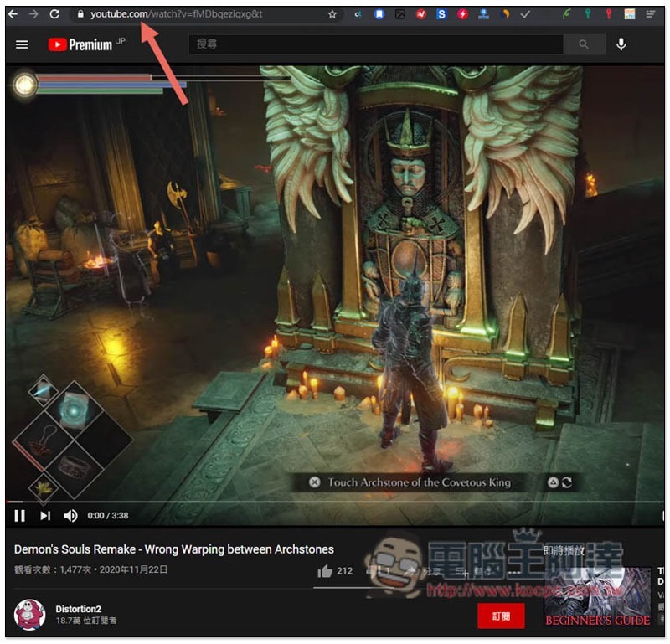Bookmark the page with the star icon
This screenshot has height=644, width=670.
(332, 14)
